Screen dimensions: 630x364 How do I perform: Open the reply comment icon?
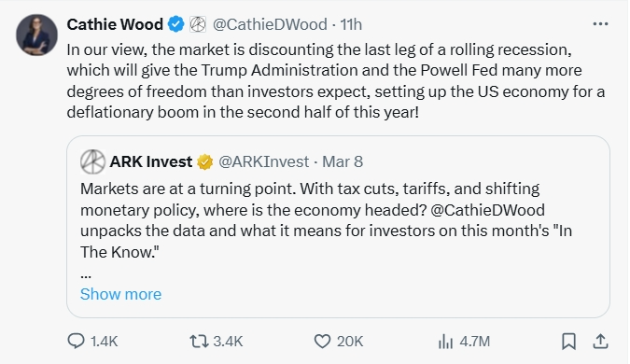coord(76,341)
